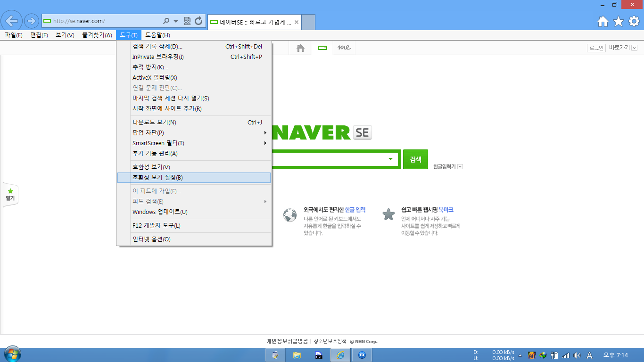Image resolution: width=644 pixels, height=362 pixels.
Task: Click the globe icon beside 한글 입력
Action: pos(289,215)
